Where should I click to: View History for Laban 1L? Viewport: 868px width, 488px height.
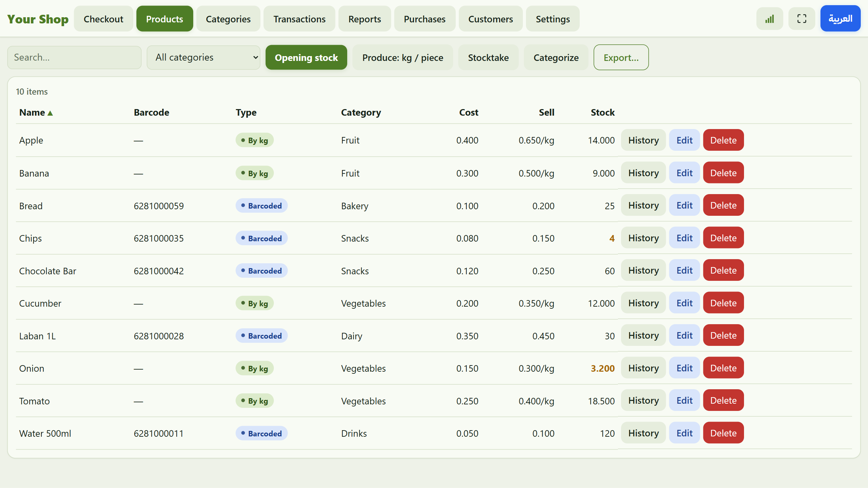tap(643, 335)
